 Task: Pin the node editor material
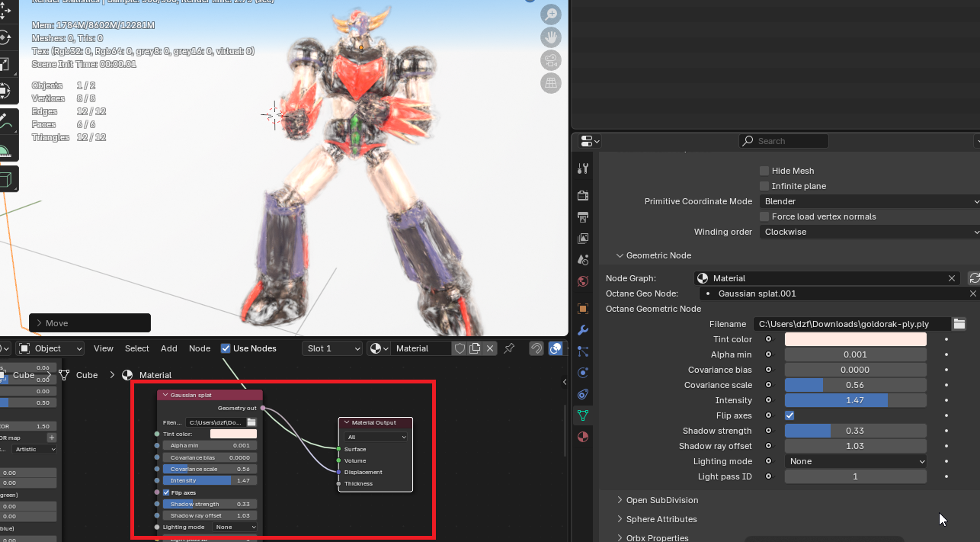click(x=510, y=348)
